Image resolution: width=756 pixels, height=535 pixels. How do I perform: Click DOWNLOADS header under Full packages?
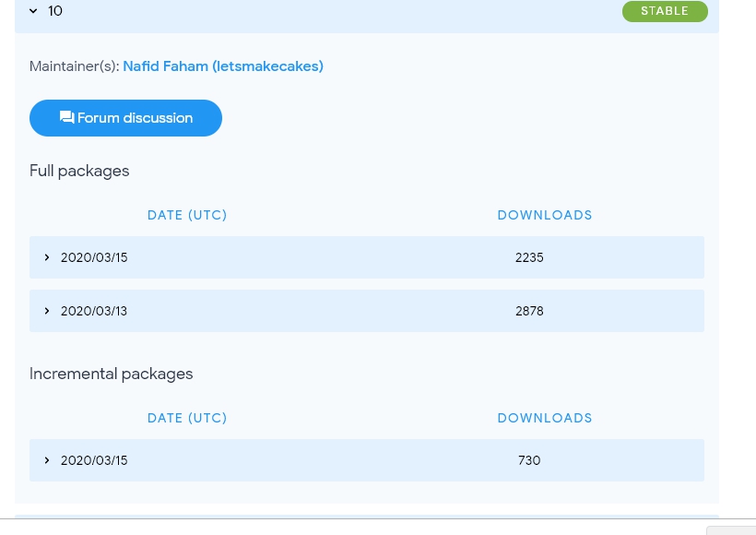[x=545, y=215]
